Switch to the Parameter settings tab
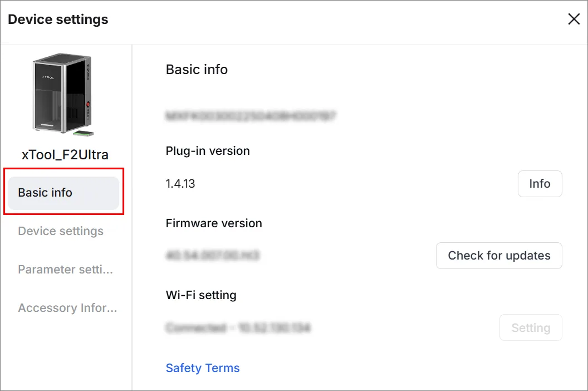Image resolution: width=588 pixels, height=391 pixels. tap(65, 270)
